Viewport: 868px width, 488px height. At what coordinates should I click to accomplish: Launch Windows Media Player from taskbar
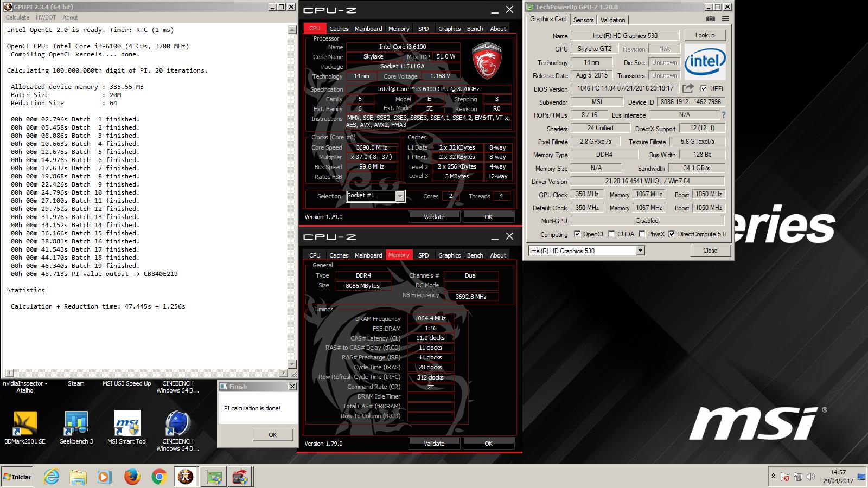click(104, 477)
